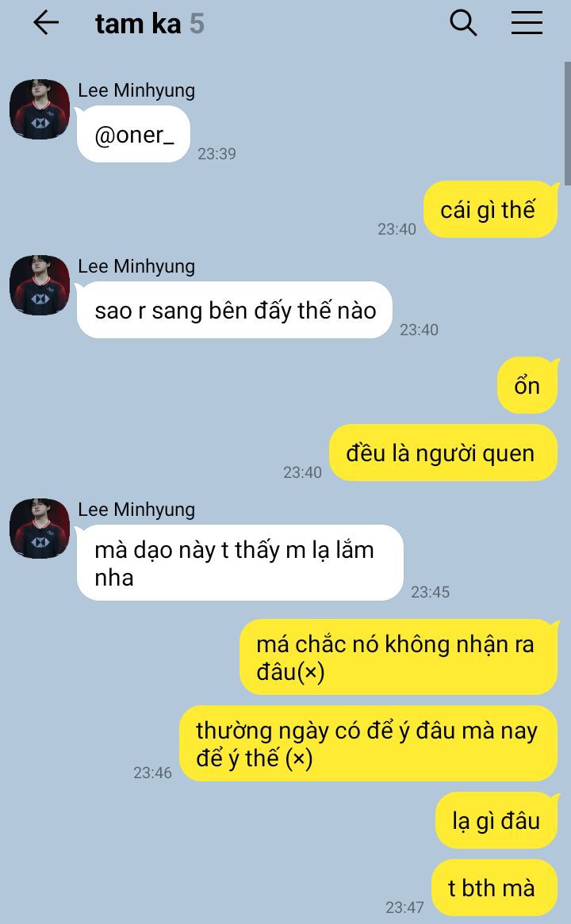Tap the "ổn" message bubble
Screen dimensions: 571x924
pyautogui.click(x=527, y=385)
